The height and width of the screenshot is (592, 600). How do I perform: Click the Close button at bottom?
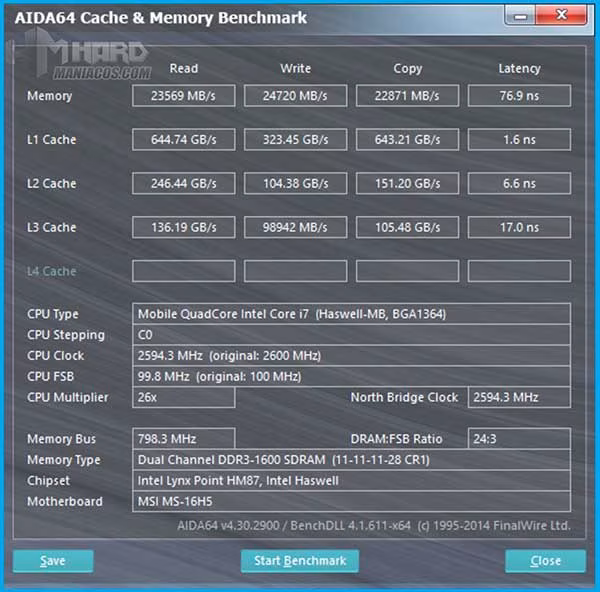pos(545,561)
